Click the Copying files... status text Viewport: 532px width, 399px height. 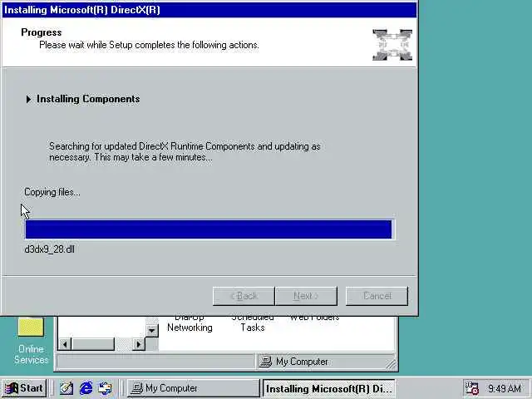[x=52, y=192]
